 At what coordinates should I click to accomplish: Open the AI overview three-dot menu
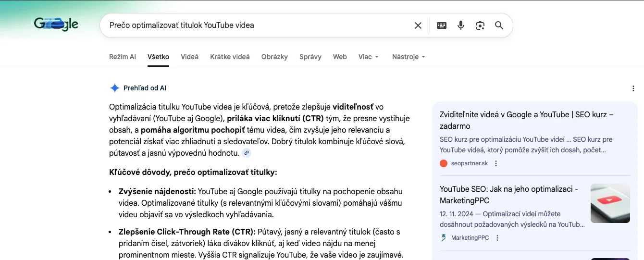tap(633, 88)
